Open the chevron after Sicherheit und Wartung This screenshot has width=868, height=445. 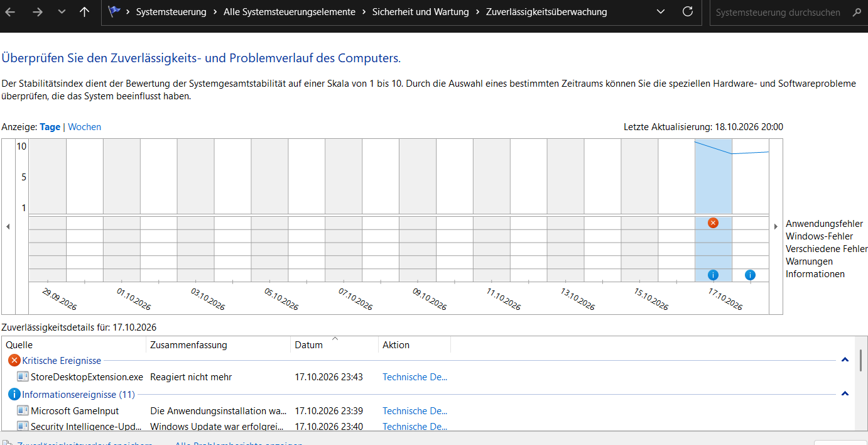(x=478, y=12)
